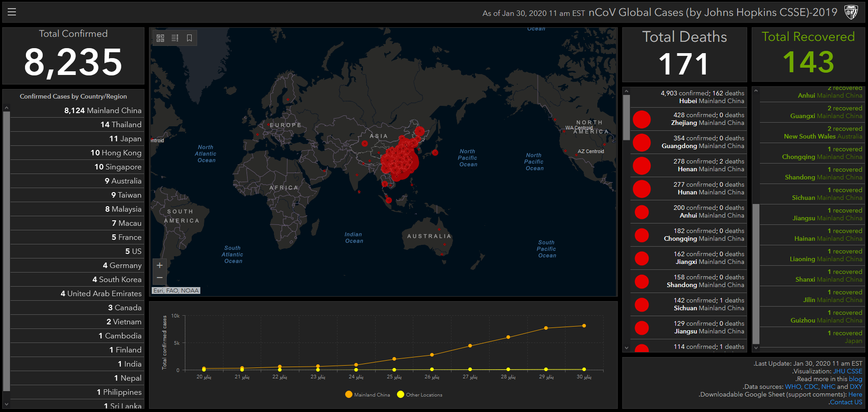Image resolution: width=868 pixels, height=412 pixels.
Task: Click the deaths list scrollbar thumb
Action: (626, 117)
